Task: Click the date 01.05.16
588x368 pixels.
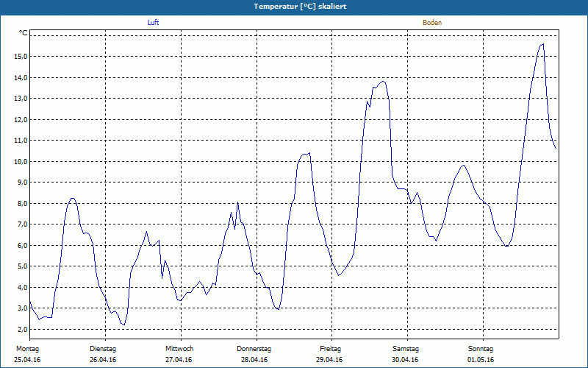Action: point(481,360)
